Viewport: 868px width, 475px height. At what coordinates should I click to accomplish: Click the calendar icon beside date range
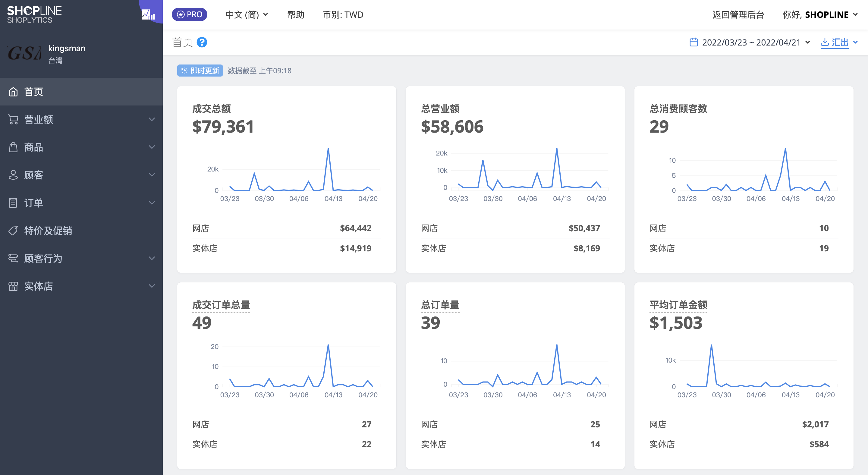693,42
